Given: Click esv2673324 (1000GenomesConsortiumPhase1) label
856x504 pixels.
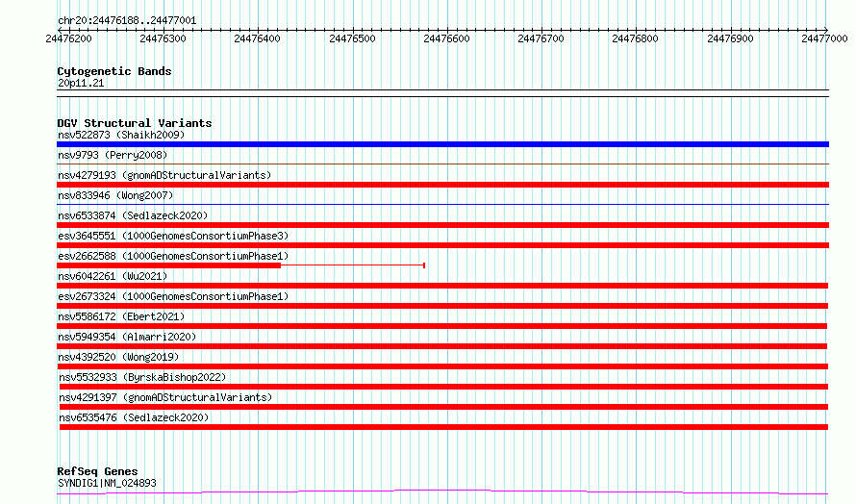Looking at the screenshot, I should pyautogui.click(x=173, y=296).
